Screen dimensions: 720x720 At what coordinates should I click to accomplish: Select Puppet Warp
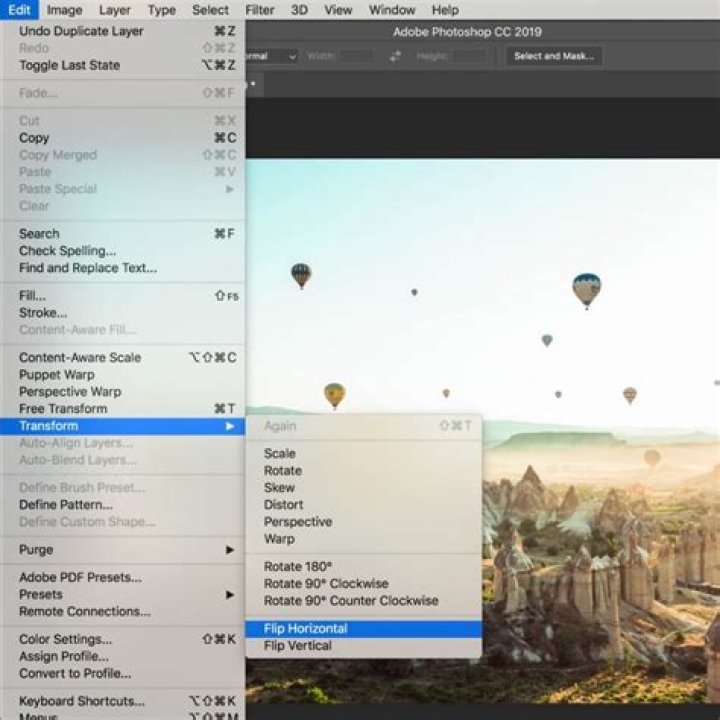coord(123,374)
